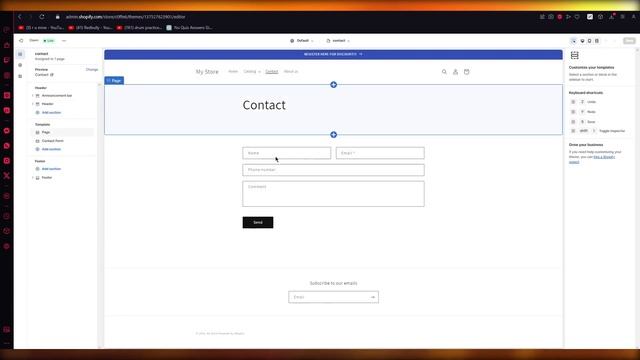Viewport: 640px width, 360px height.
Task: Open the Default theme context dropdown
Action: point(302,41)
